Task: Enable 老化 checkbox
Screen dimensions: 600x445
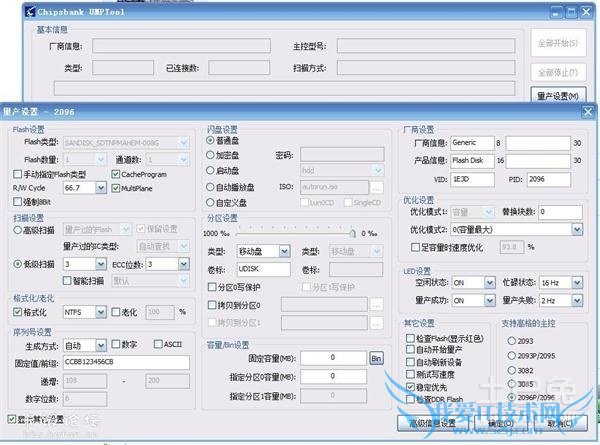Action: coord(116,312)
